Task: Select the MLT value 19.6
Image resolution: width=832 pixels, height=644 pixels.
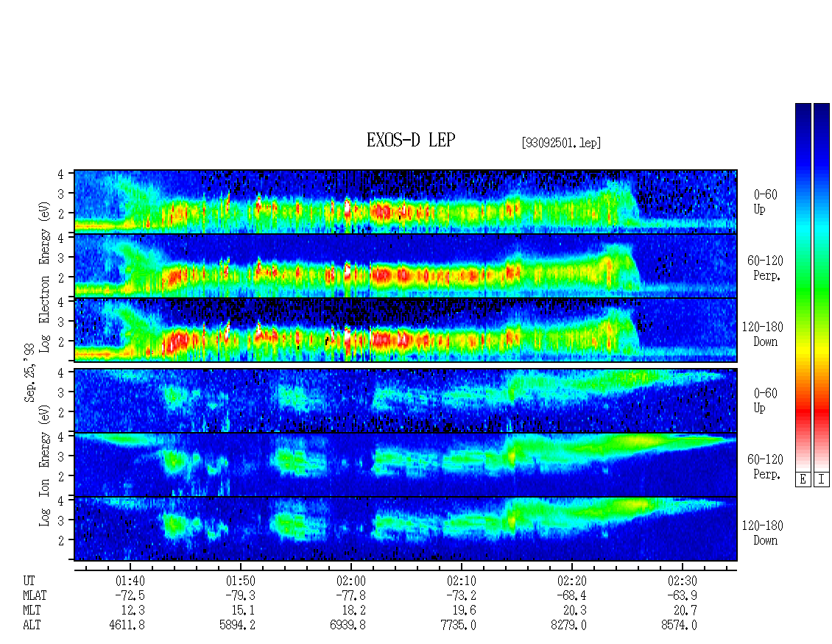Action: coord(464,611)
